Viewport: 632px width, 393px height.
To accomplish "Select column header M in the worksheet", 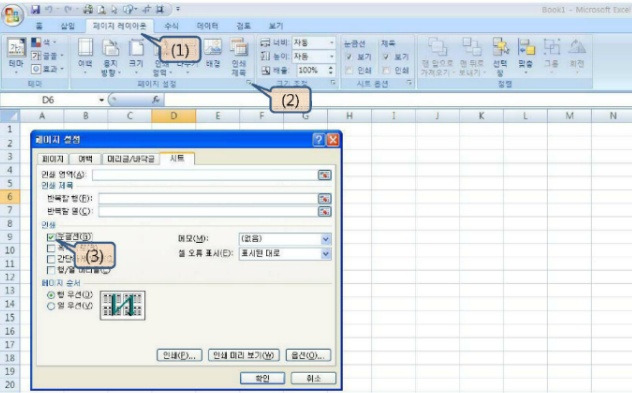I will pos(569,116).
